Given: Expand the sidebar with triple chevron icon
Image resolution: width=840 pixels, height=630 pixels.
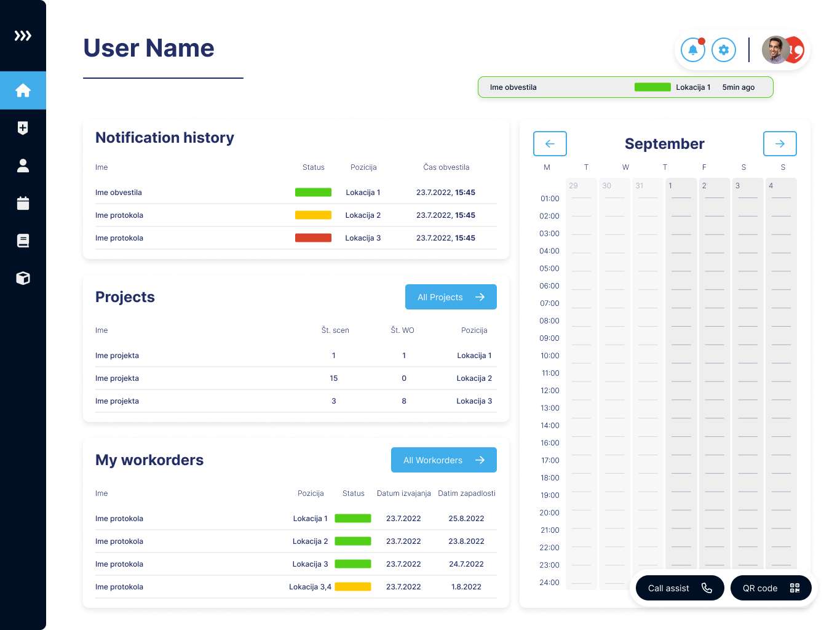Looking at the screenshot, I should [x=23, y=36].
